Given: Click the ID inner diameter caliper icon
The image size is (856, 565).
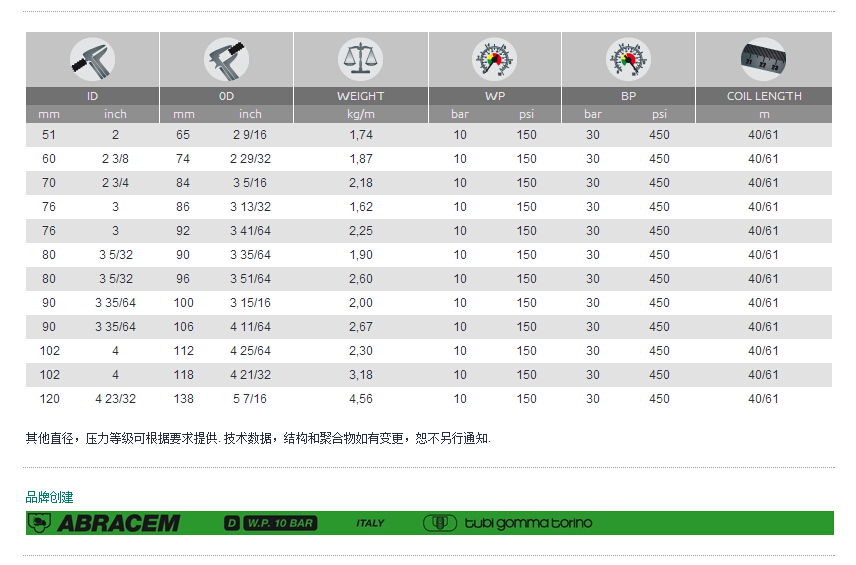Looking at the screenshot, I should tap(92, 59).
